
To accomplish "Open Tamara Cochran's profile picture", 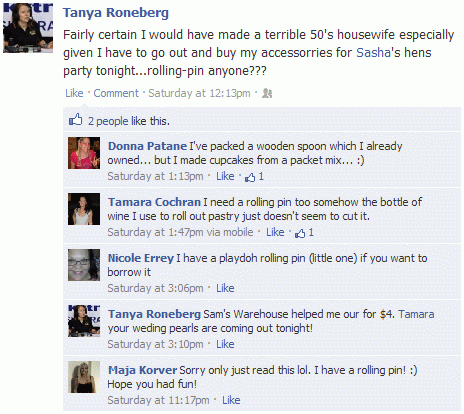I will (x=84, y=209).
